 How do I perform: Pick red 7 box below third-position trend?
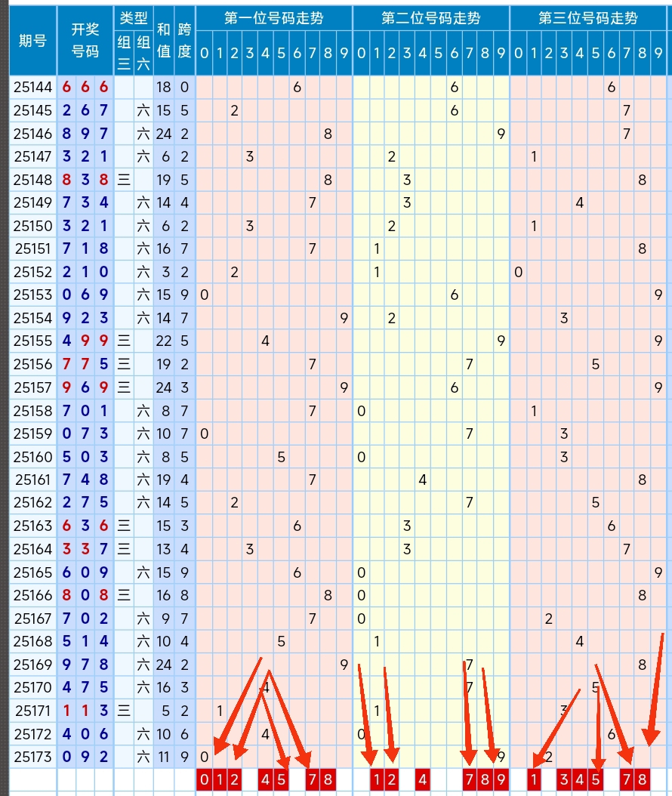pyautogui.click(x=627, y=779)
